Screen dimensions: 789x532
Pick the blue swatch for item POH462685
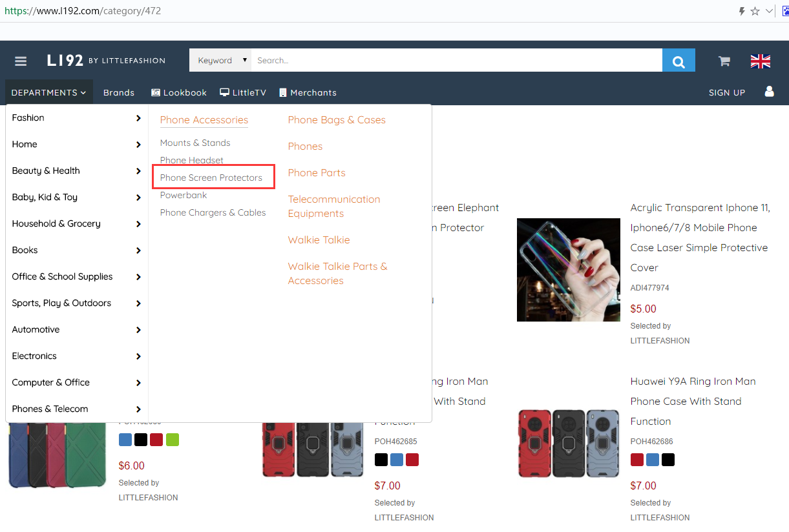(x=397, y=460)
